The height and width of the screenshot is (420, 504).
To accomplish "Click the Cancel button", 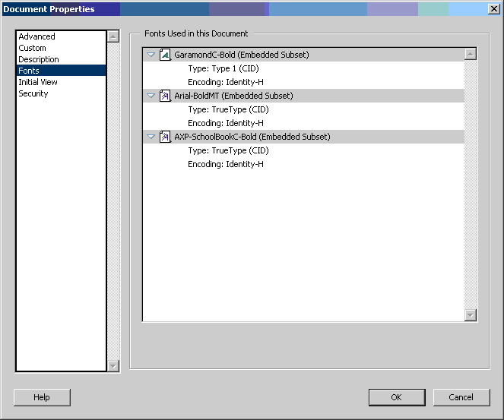I will coord(461,397).
